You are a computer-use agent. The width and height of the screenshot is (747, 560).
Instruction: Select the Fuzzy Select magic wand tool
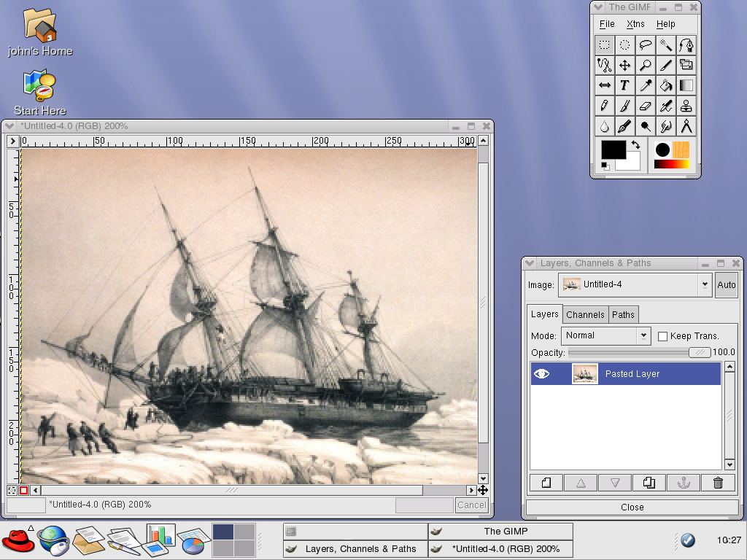tap(665, 44)
